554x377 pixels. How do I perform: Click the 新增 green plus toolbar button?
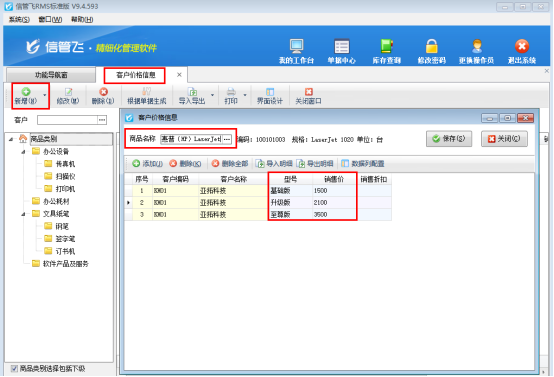(x=26, y=96)
